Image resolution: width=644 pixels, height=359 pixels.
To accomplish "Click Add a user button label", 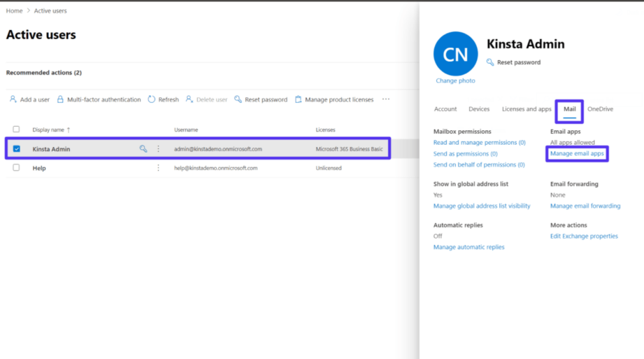I will 35,99.
